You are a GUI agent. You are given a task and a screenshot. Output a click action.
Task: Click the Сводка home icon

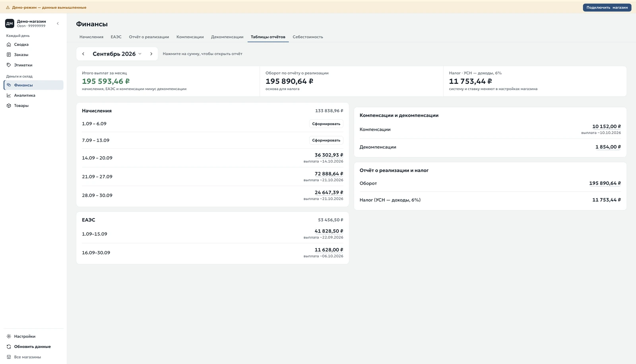pyautogui.click(x=9, y=45)
